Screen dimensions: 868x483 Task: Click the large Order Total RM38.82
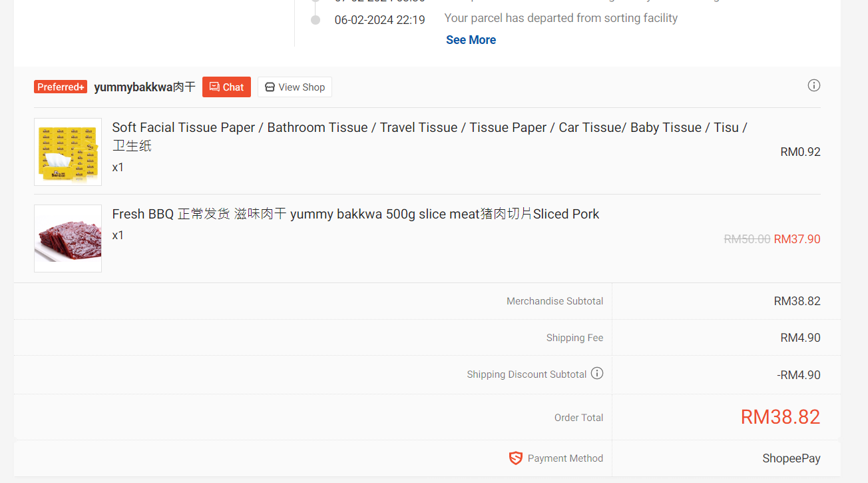coord(780,417)
